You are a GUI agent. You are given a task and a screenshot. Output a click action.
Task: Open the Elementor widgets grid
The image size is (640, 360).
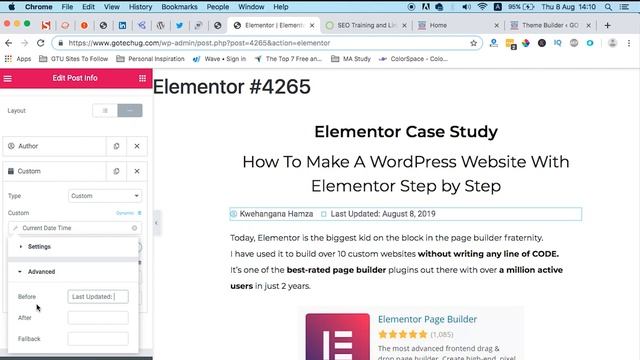[x=142, y=78]
